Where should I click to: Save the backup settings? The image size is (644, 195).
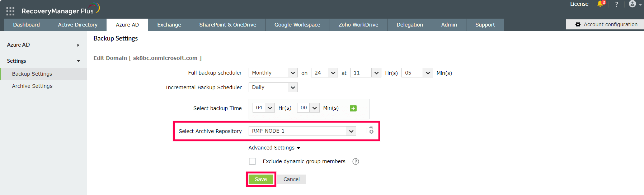(261, 179)
